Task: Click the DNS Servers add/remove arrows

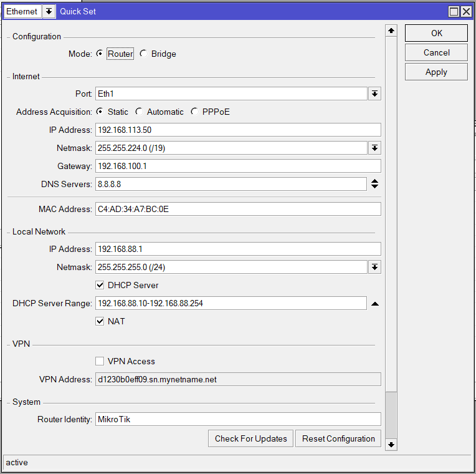Action: 374,184
